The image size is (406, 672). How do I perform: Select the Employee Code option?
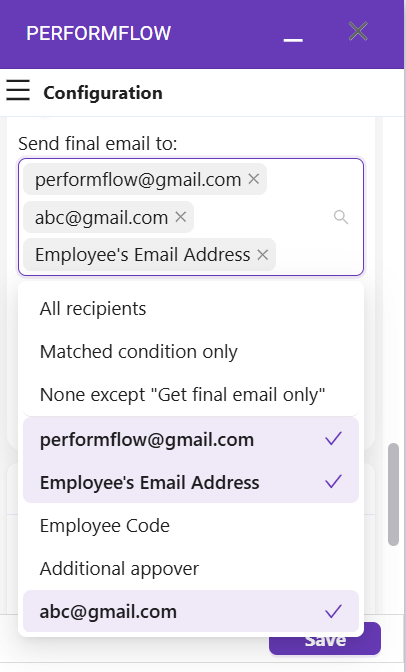click(191, 525)
